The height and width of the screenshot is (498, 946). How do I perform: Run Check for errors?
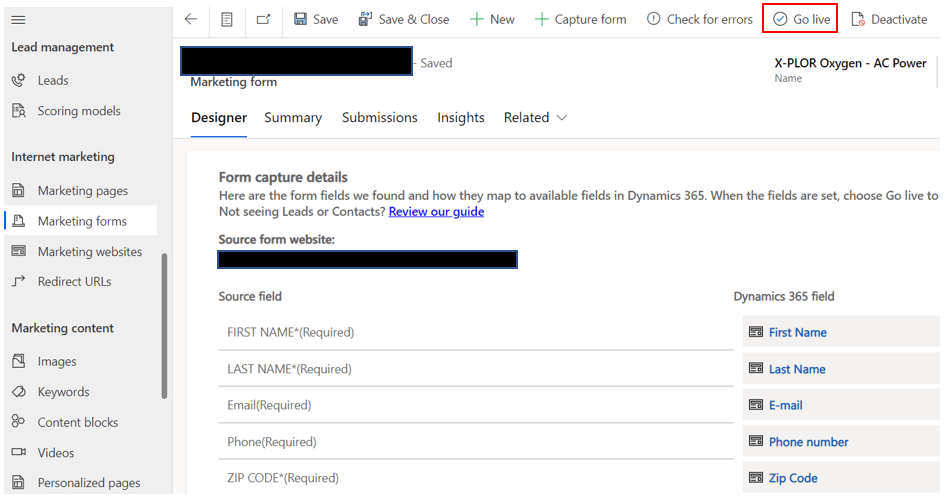(699, 19)
